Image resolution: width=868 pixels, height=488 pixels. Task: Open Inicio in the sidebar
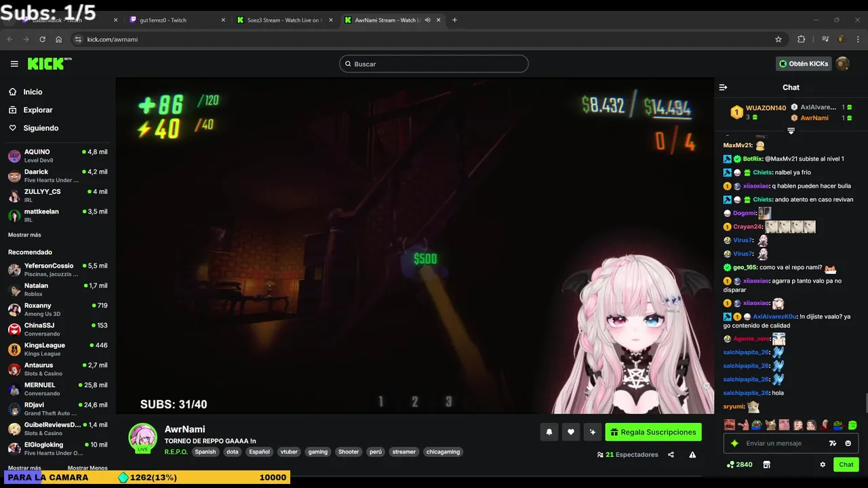(x=33, y=91)
